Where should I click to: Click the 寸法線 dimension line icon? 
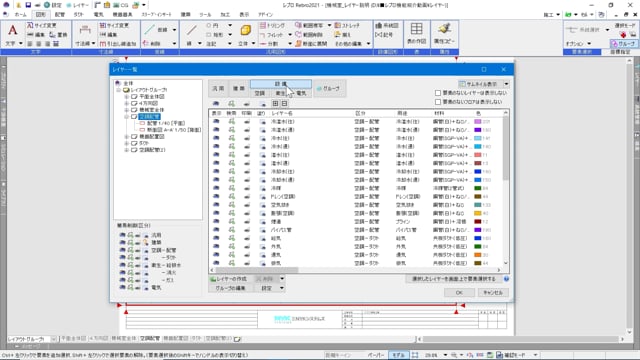(85, 30)
